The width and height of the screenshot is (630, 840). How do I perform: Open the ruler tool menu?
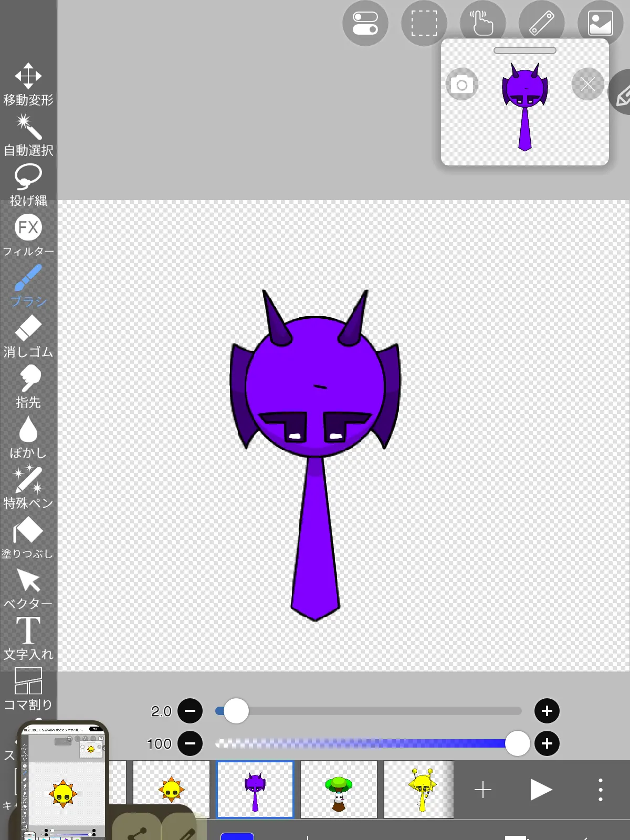(x=542, y=23)
